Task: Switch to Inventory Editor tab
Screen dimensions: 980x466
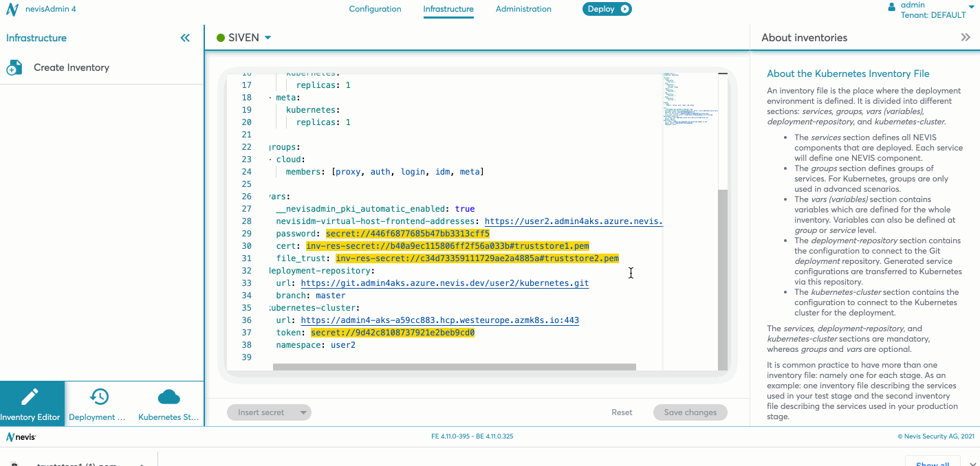Action: (x=33, y=404)
